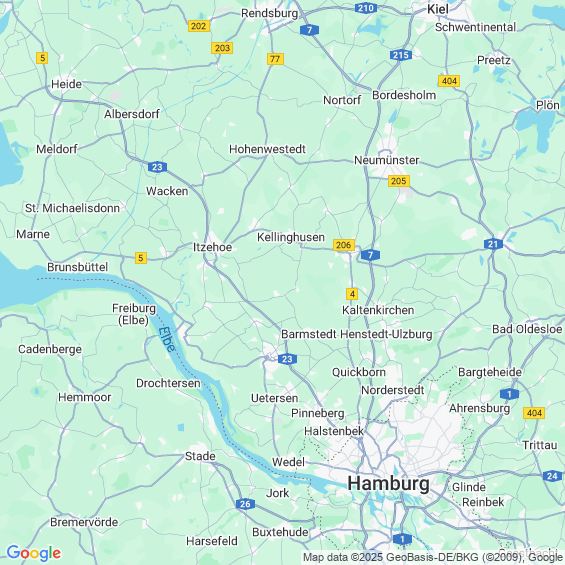This screenshot has width=565, height=565.
Task: Click the Brunsbüttel town label
Action: [x=77, y=267]
